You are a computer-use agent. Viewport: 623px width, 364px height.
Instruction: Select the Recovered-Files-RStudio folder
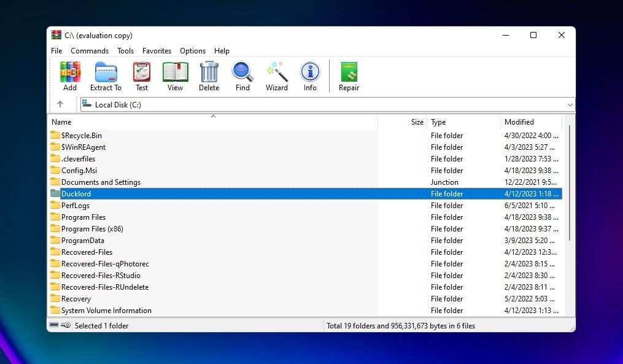pos(101,276)
